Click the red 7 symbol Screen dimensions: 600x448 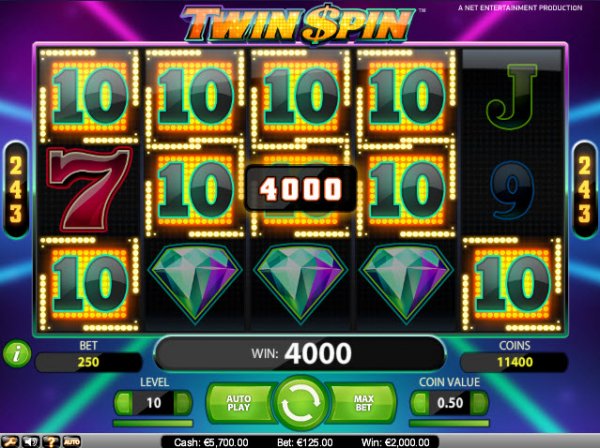pyautogui.click(x=89, y=189)
